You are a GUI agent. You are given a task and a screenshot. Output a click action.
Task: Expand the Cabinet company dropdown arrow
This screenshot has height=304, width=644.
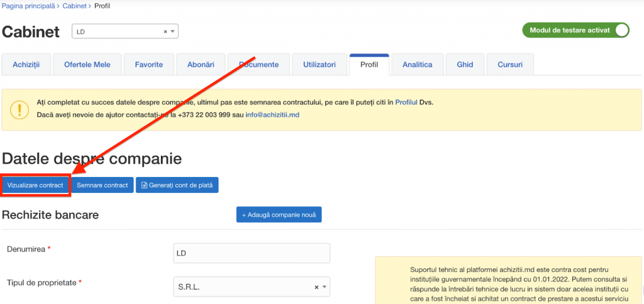click(173, 31)
